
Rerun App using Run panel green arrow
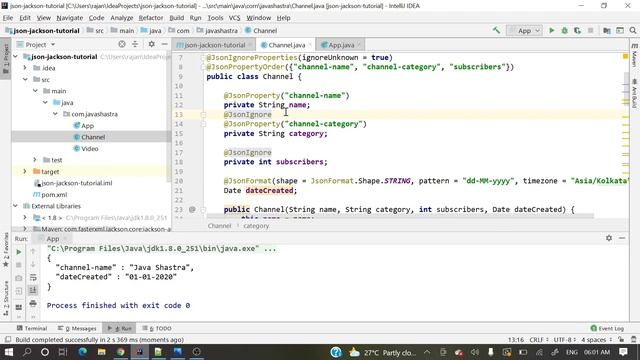point(19,252)
